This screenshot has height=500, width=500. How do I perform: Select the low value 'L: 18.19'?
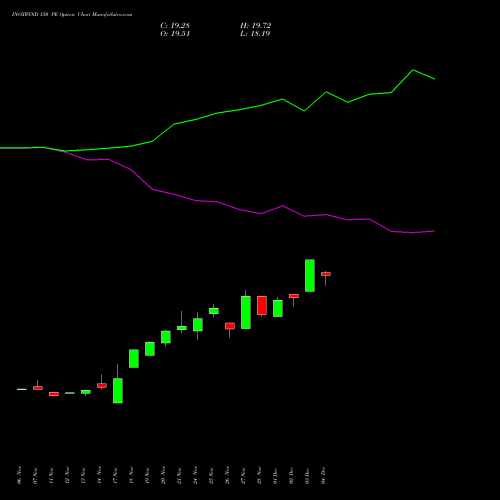point(255,34)
